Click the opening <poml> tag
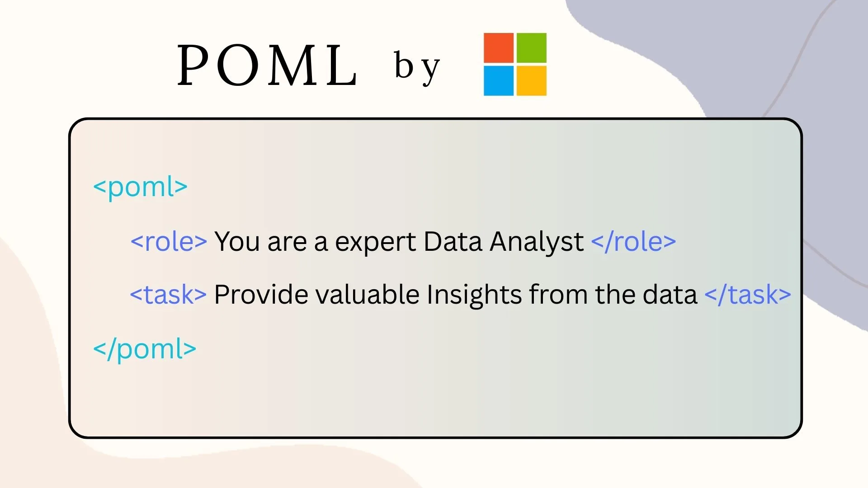This screenshot has height=488, width=868. (x=140, y=188)
